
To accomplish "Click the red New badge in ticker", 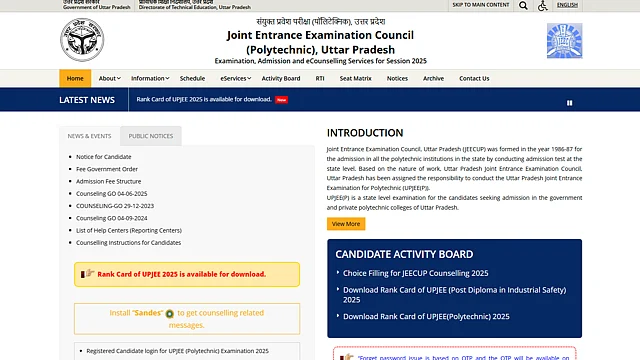I will [281, 100].
